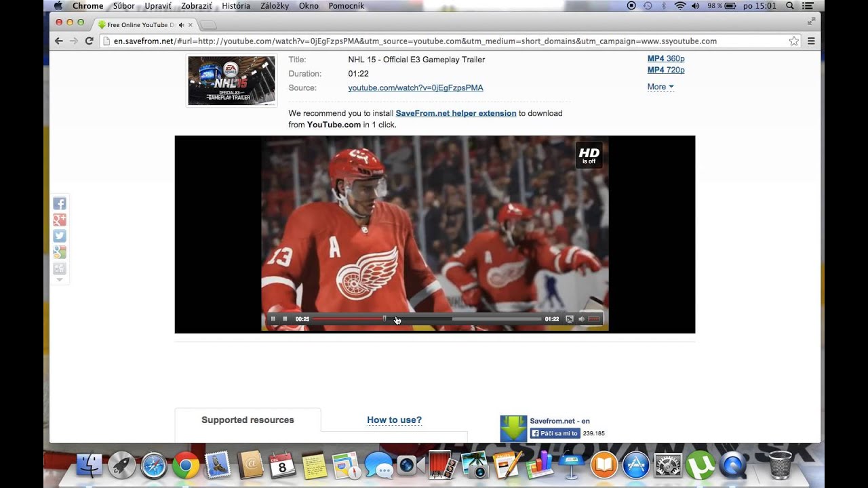Open Launchpad rocket in the dock
The image size is (868, 488).
point(122,465)
